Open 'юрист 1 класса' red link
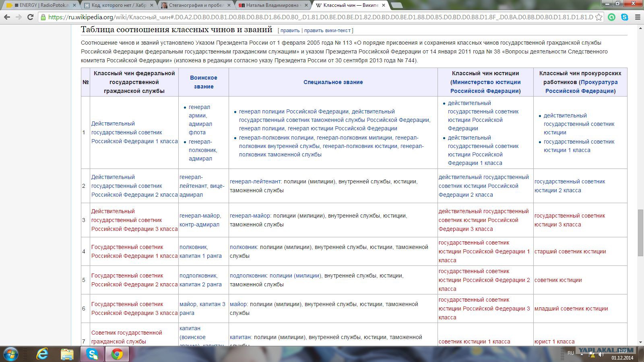 554,341
